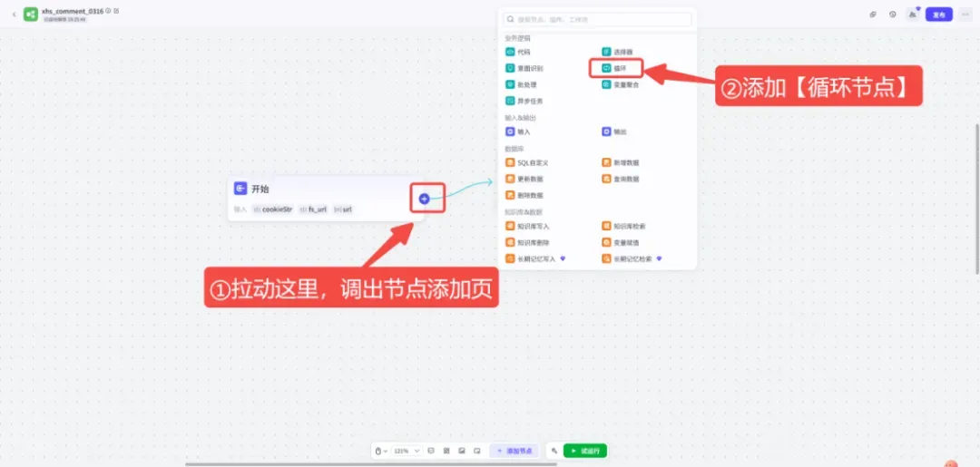
Task: Add the 选择器 (Selector) node
Action: click(618, 52)
